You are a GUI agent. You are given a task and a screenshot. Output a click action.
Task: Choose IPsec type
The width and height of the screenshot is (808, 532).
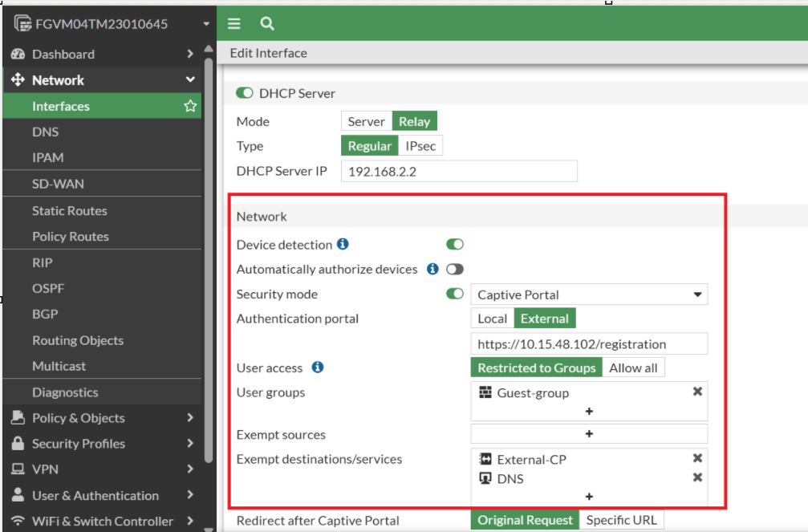pos(420,146)
